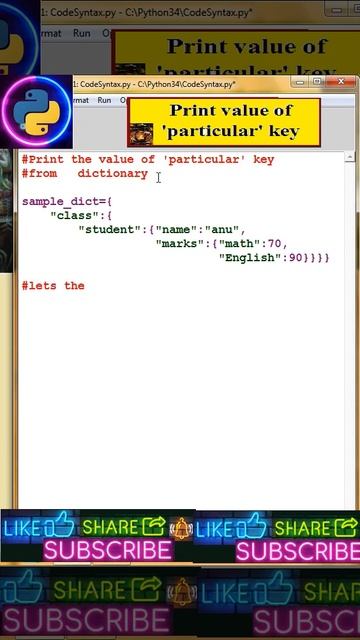Click comment line "#Print the value of 'particular' key"
This screenshot has width=360, height=640.
pos(148,159)
